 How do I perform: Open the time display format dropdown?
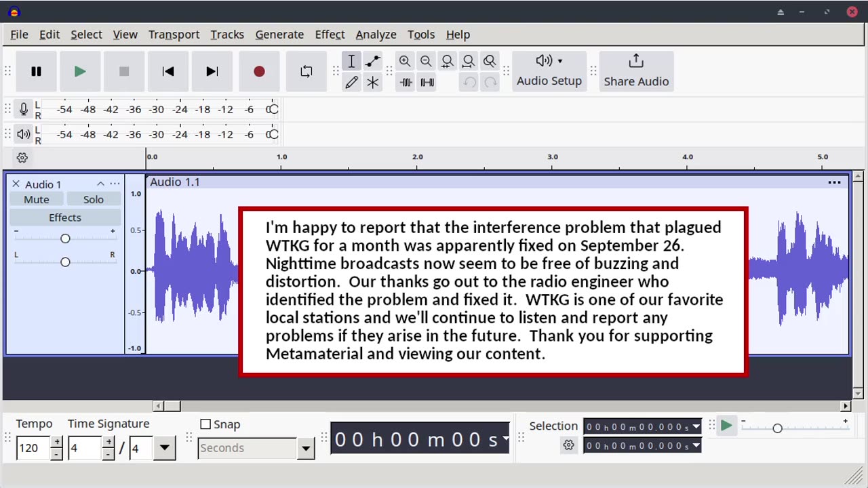[505, 439]
